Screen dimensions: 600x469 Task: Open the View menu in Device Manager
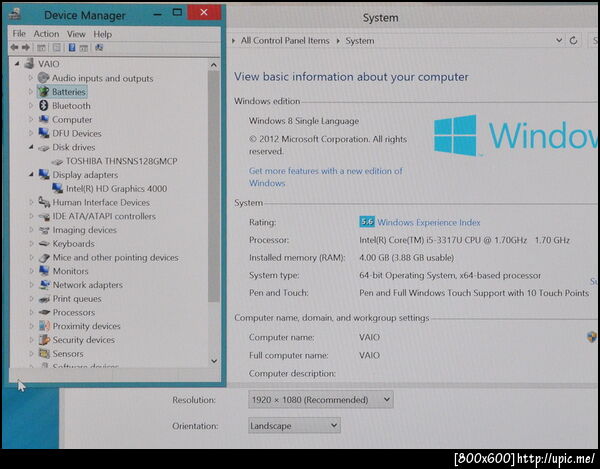click(76, 34)
